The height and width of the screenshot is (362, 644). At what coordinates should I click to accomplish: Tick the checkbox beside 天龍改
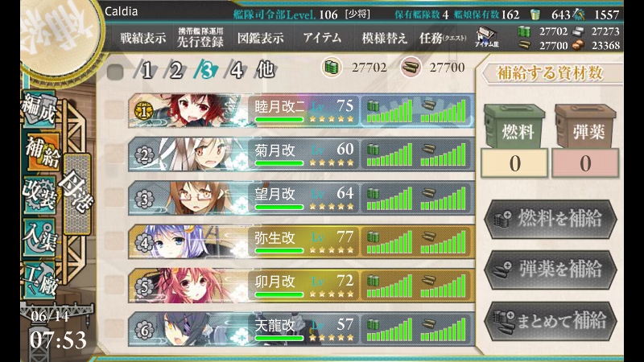(114, 329)
